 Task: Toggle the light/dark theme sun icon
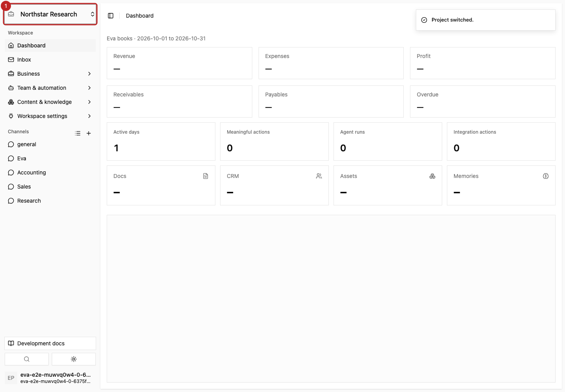tap(74, 359)
